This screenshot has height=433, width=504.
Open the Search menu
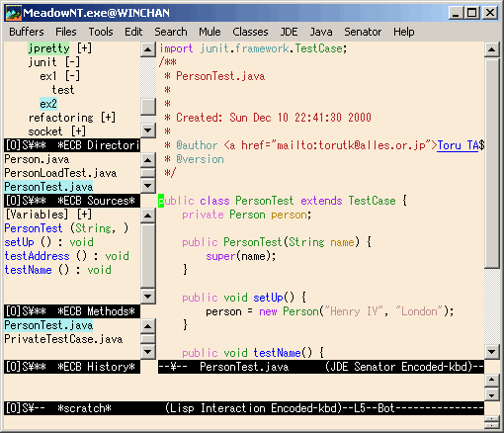pyautogui.click(x=171, y=32)
